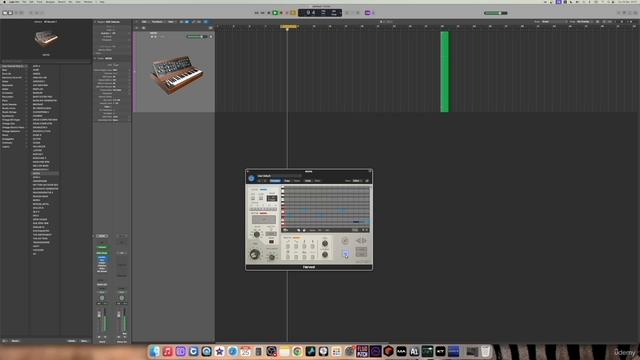Open Safari from the Dock
This screenshot has height=360, width=640.
pyautogui.click(x=233, y=351)
